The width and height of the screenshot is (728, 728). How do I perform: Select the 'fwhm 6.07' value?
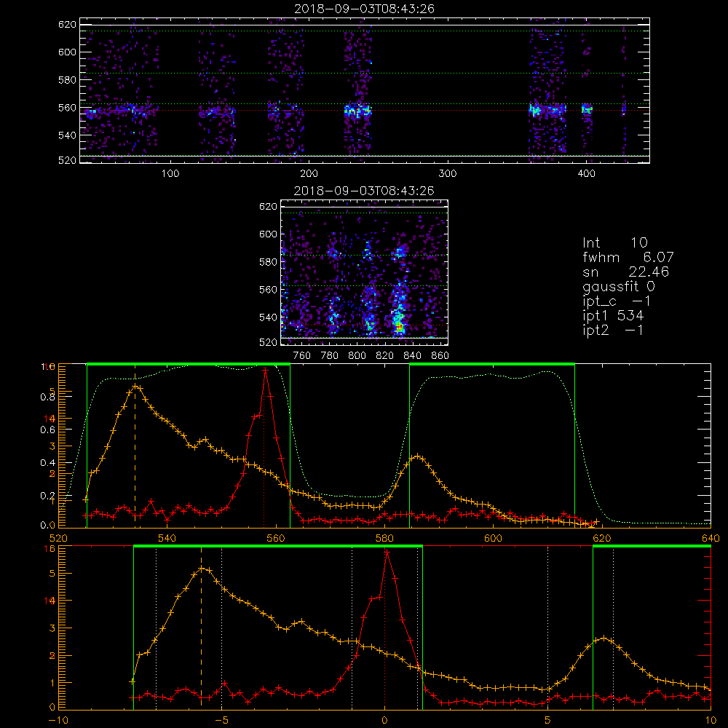(x=628, y=257)
